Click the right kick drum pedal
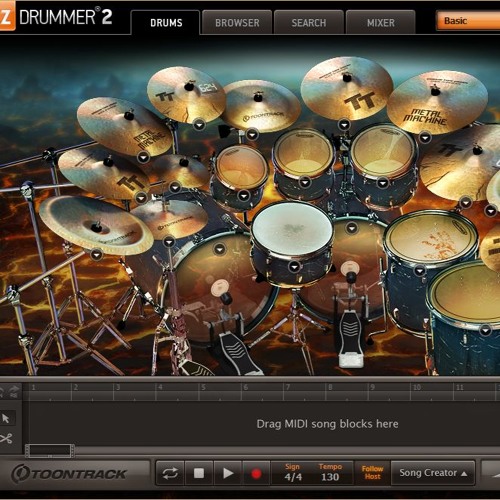Screen dimensions: 500x500 [350, 338]
